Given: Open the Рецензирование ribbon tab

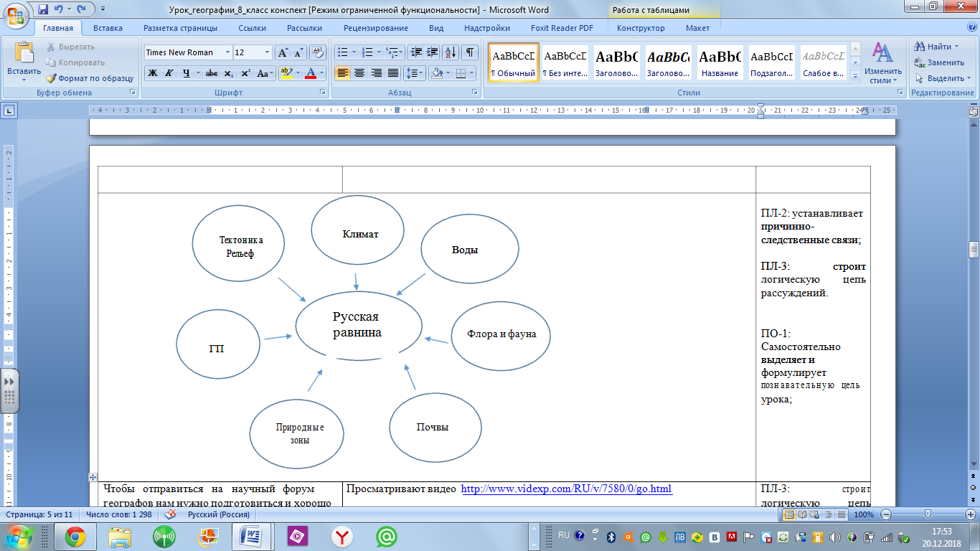Looking at the screenshot, I should pos(375,28).
